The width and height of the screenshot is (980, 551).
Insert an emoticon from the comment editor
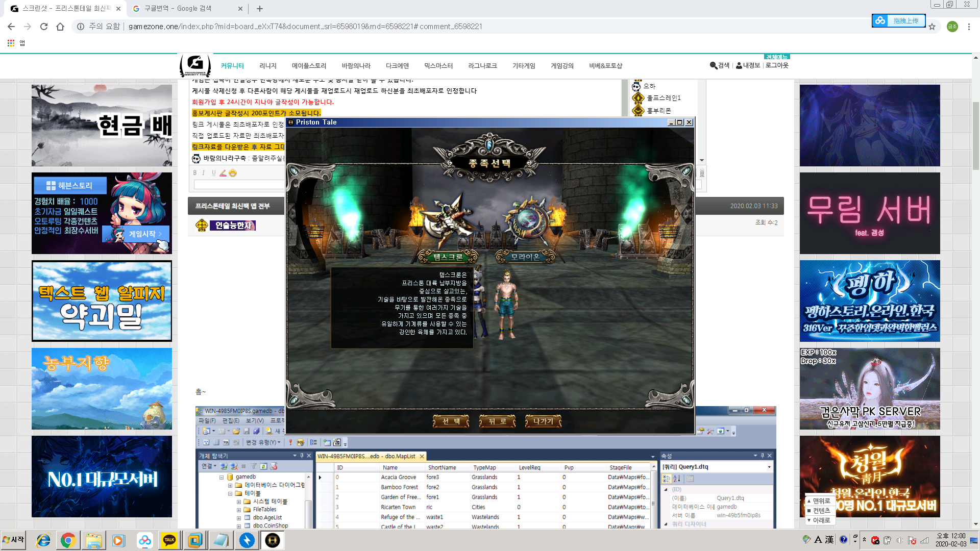[x=233, y=173]
